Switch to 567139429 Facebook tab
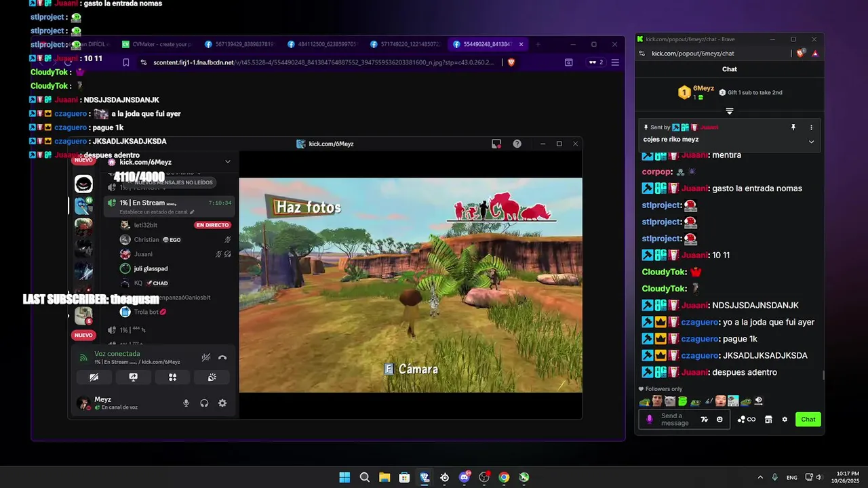 pyautogui.click(x=239, y=44)
